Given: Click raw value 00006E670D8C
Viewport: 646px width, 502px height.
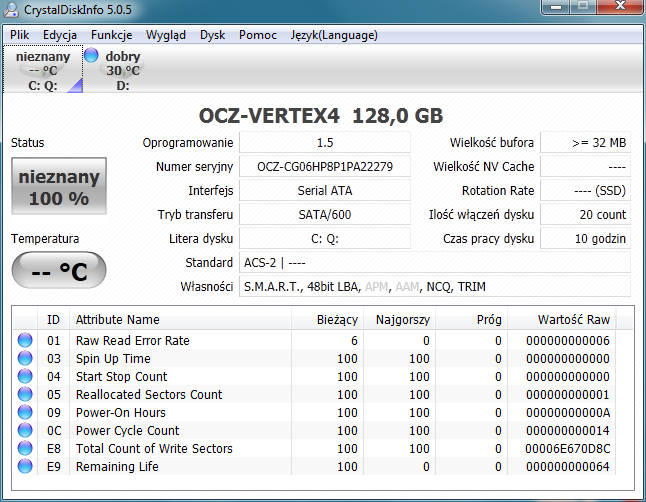Looking at the screenshot, I should 568,448.
